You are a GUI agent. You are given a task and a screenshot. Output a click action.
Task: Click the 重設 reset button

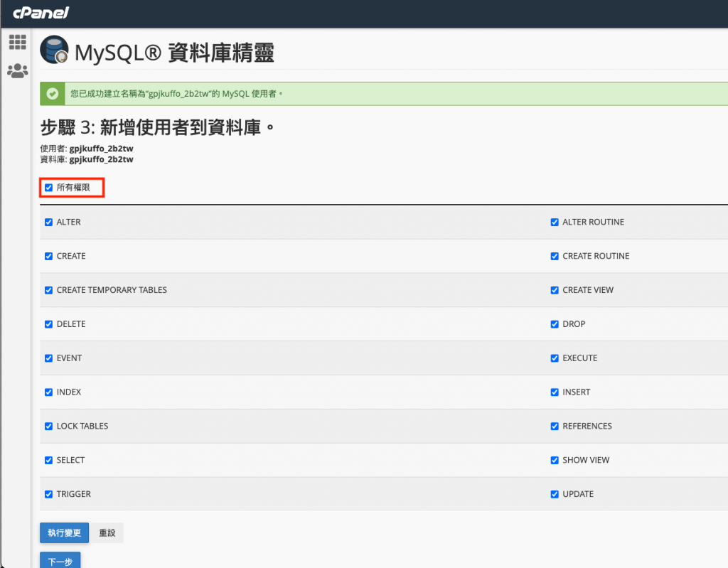coord(107,532)
